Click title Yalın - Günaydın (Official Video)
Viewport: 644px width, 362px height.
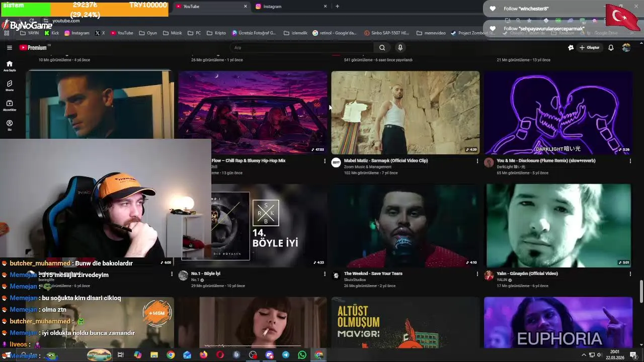coord(527,274)
